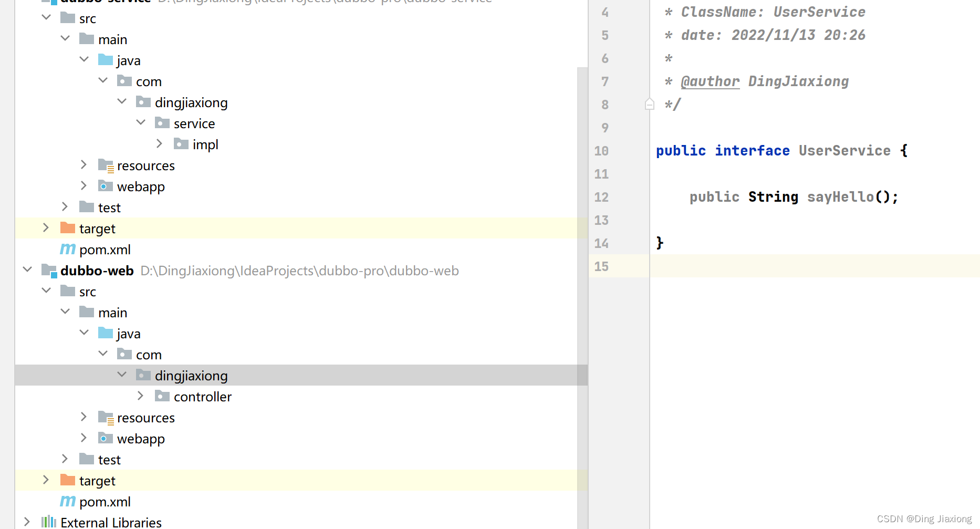Collapse the dubbo-service src folder chevron
This screenshot has height=529, width=980.
click(x=46, y=17)
